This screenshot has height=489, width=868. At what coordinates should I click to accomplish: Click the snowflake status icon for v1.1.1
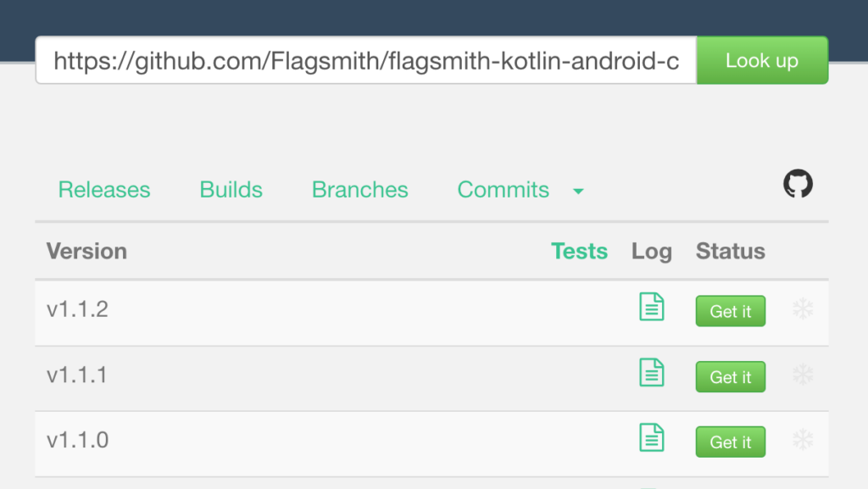(802, 374)
